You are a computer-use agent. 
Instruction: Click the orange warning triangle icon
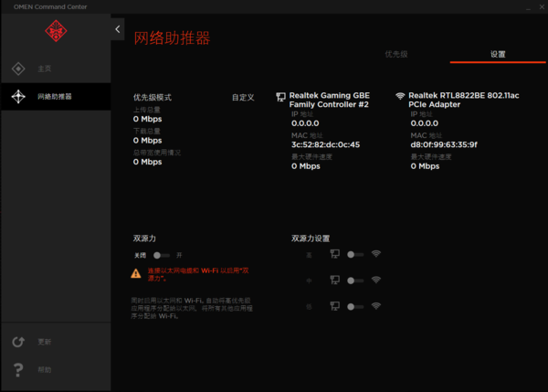[x=136, y=273]
